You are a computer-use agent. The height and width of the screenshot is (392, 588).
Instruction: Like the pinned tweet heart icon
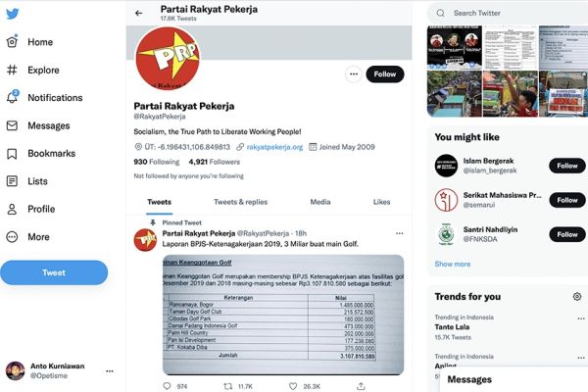tap(293, 386)
